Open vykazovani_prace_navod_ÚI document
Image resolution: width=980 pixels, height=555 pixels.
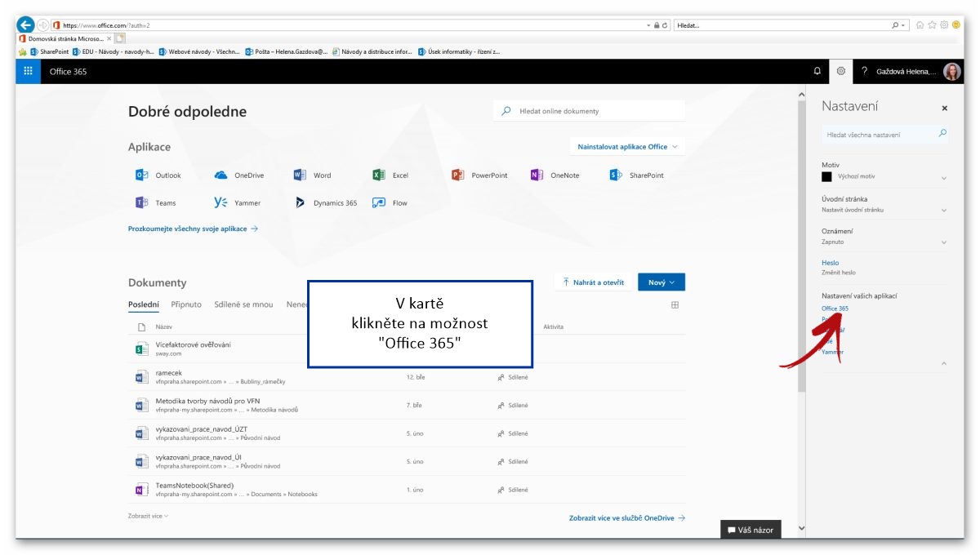pos(198,457)
